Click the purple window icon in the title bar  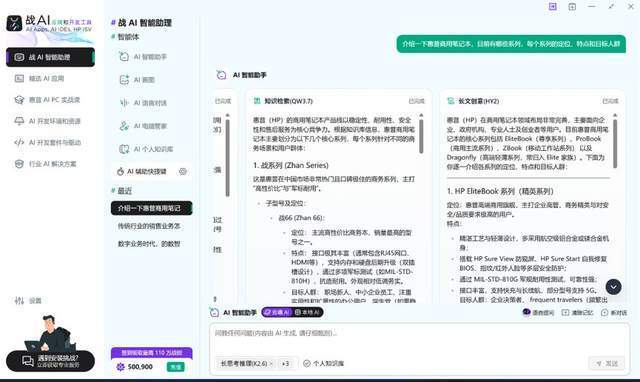(553, 7)
